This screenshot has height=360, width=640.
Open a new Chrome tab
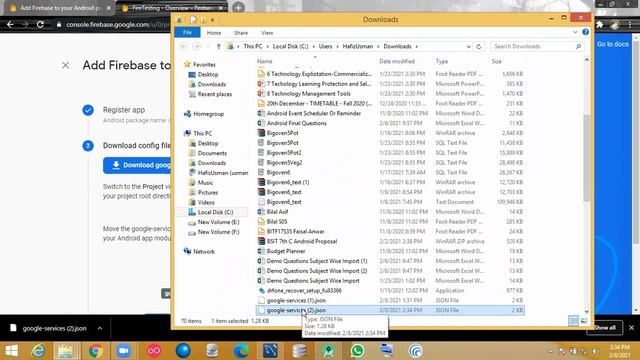(238, 7)
